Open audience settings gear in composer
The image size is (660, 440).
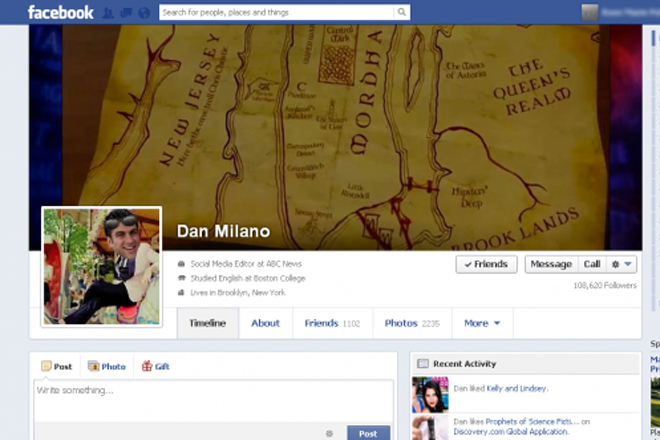(x=329, y=433)
